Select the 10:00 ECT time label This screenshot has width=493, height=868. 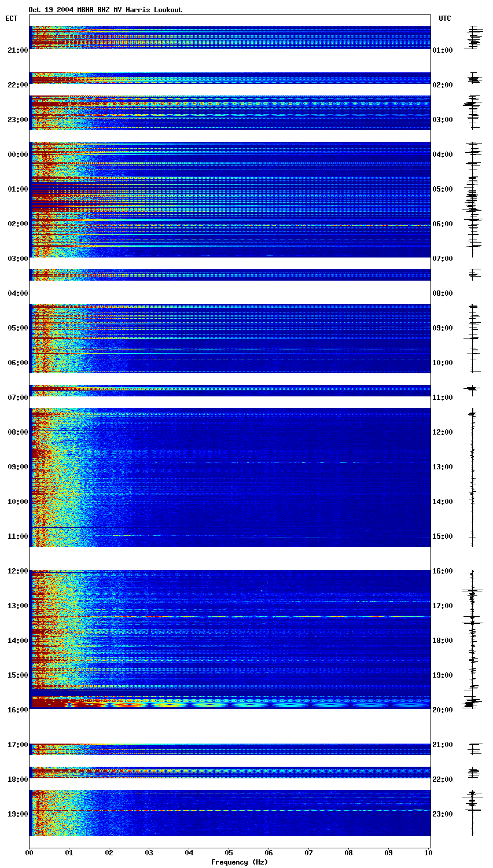click(17, 502)
